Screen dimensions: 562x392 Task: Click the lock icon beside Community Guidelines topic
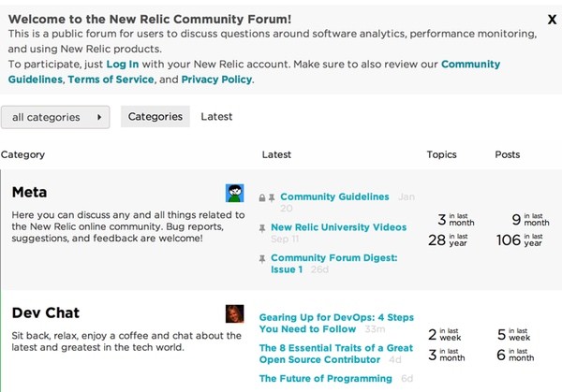[262, 197]
